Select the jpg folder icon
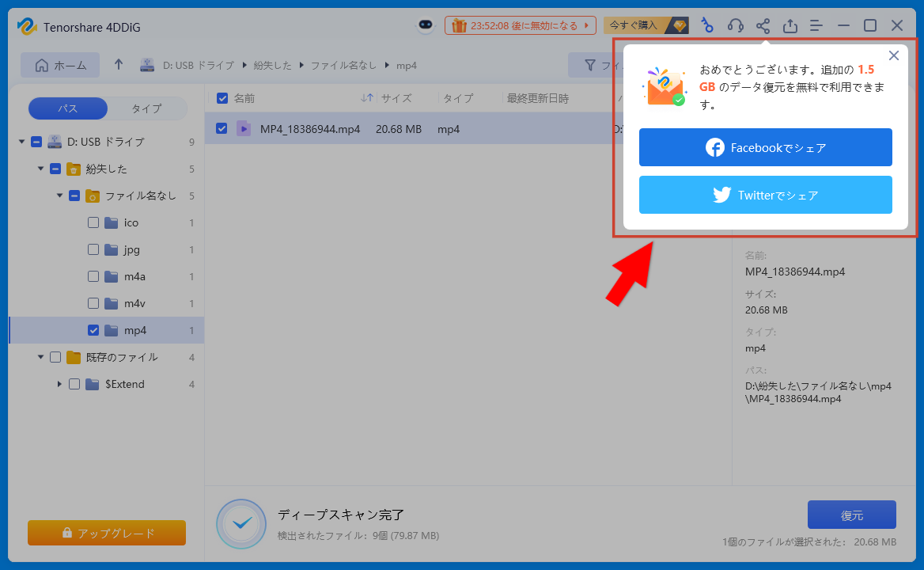Viewport: 924px width, 570px height. (x=112, y=249)
